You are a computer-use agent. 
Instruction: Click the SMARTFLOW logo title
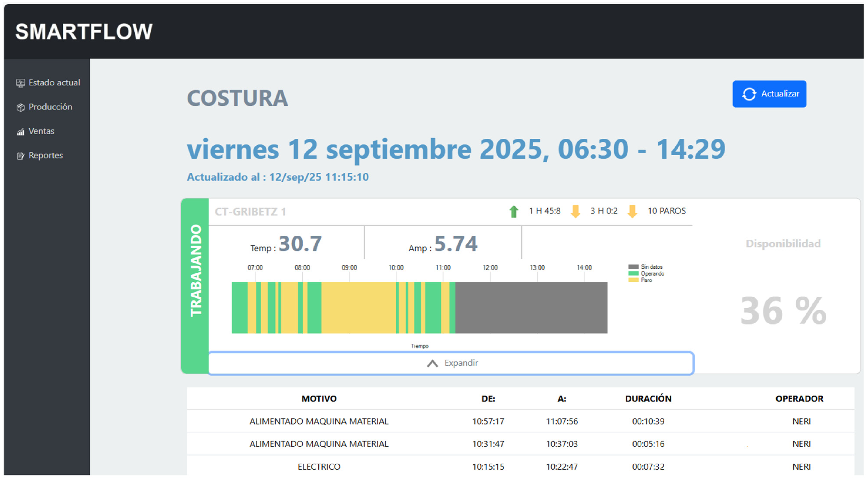[x=84, y=32]
